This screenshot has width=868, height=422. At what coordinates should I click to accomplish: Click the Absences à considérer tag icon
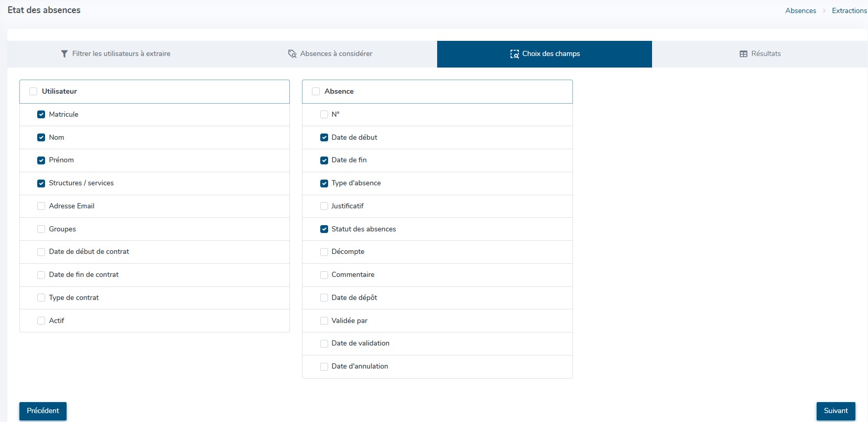(292, 54)
